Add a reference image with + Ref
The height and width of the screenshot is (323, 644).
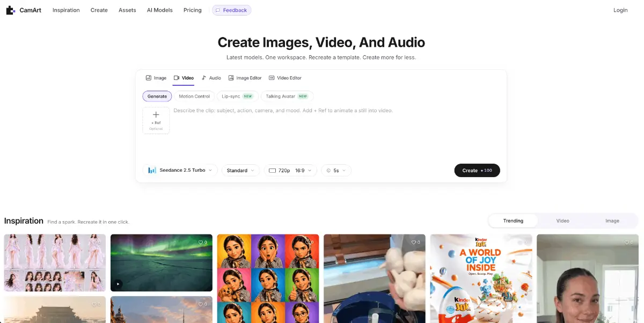[156, 120]
